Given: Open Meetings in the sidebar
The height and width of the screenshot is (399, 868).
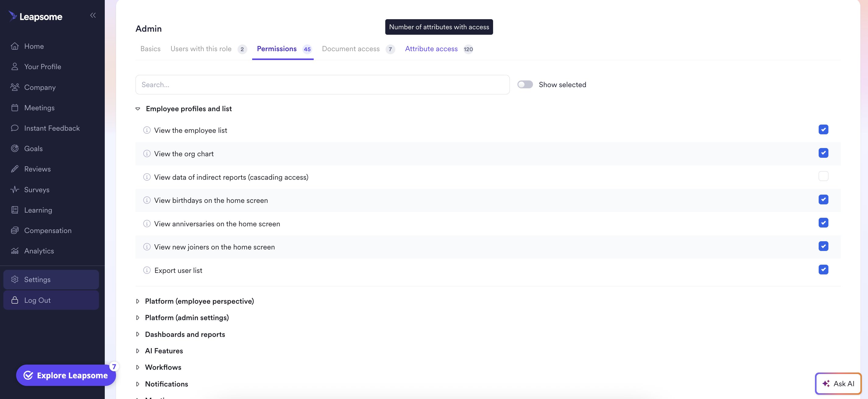Looking at the screenshot, I should click(x=39, y=108).
